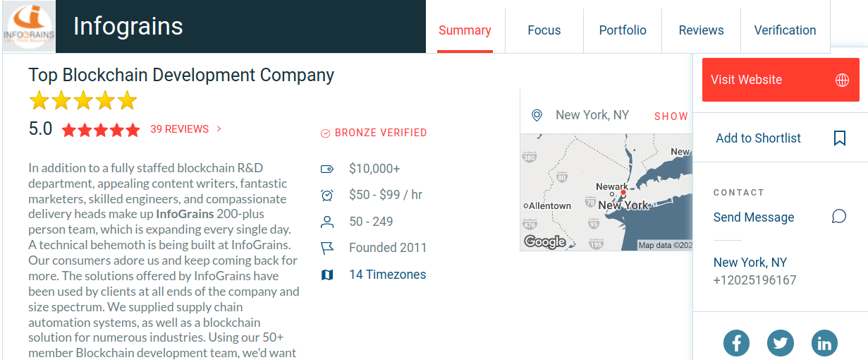Expand locations with the Show link

671,116
